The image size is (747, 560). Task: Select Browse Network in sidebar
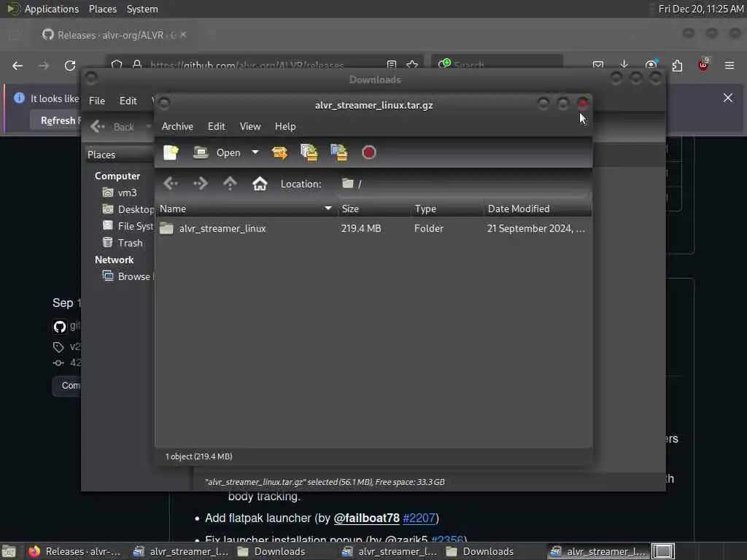point(128,276)
